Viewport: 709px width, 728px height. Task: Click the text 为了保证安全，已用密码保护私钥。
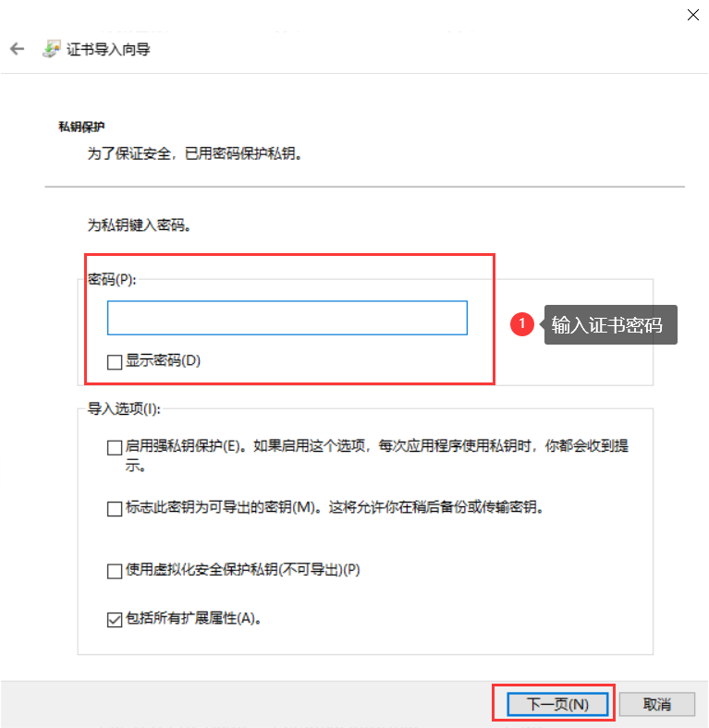[x=195, y=153]
